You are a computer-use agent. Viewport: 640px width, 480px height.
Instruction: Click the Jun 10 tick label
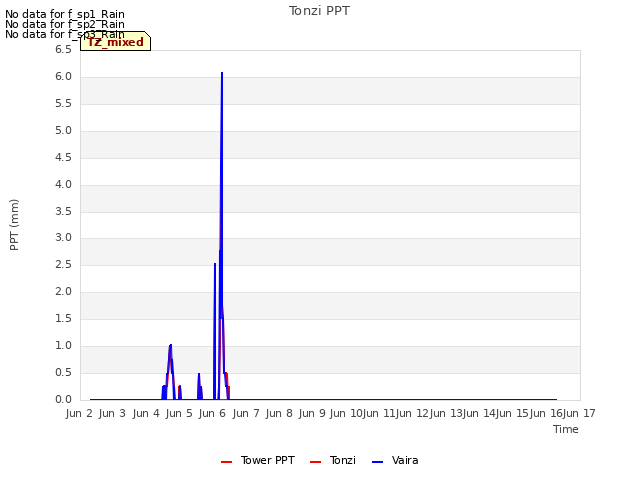tap(346, 413)
